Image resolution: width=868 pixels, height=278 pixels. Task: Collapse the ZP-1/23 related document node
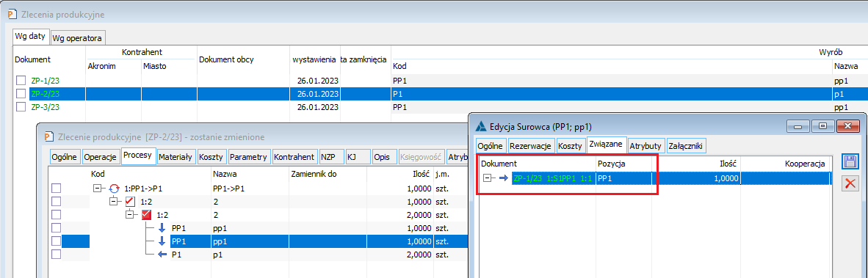(487, 178)
